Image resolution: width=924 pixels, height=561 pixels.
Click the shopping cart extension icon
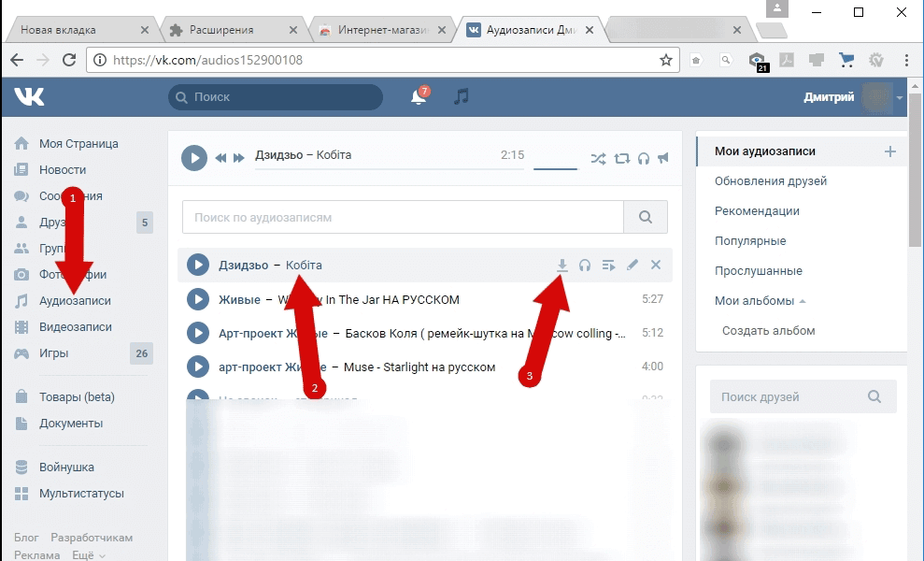coord(846,60)
